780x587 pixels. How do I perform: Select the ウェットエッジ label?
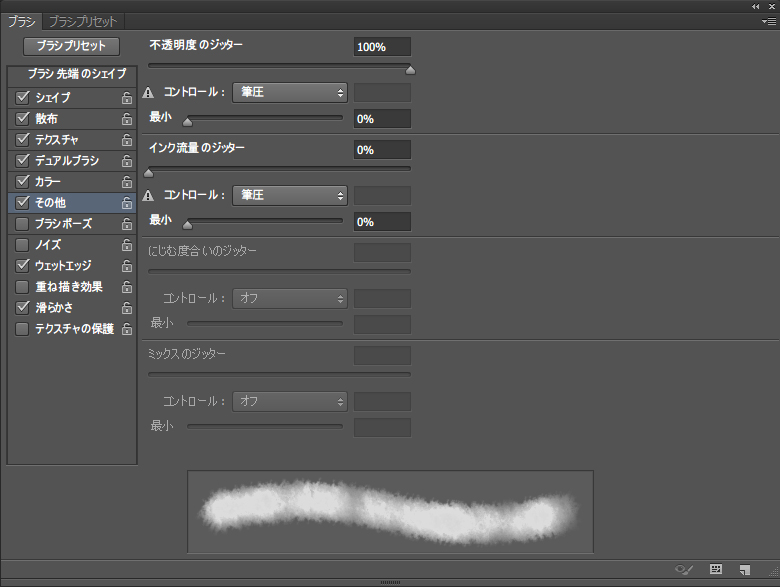pyautogui.click(x=63, y=266)
